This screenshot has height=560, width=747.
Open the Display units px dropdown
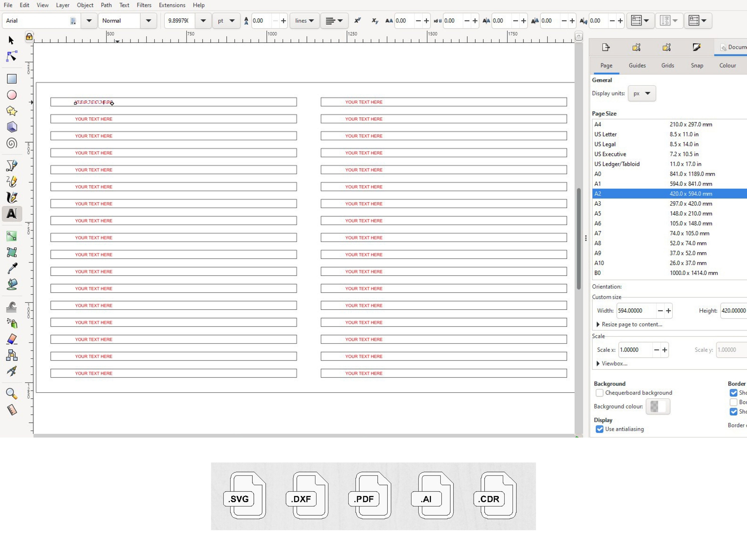pos(642,94)
